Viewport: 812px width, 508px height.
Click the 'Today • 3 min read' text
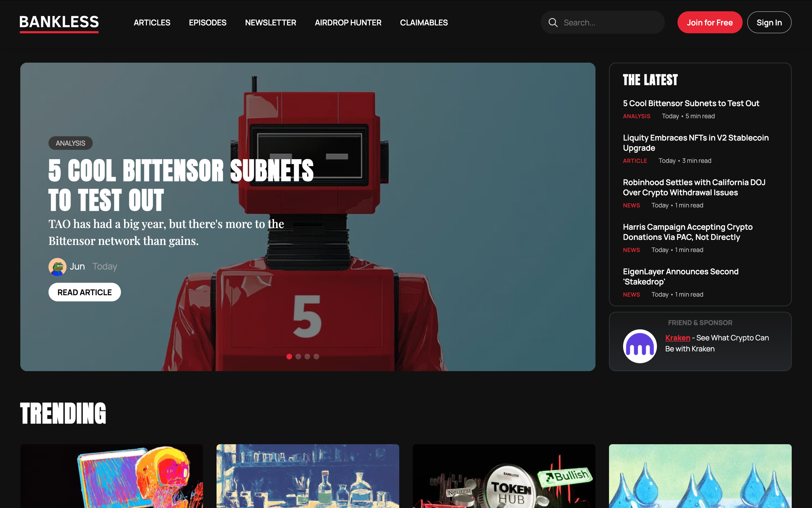(685, 161)
